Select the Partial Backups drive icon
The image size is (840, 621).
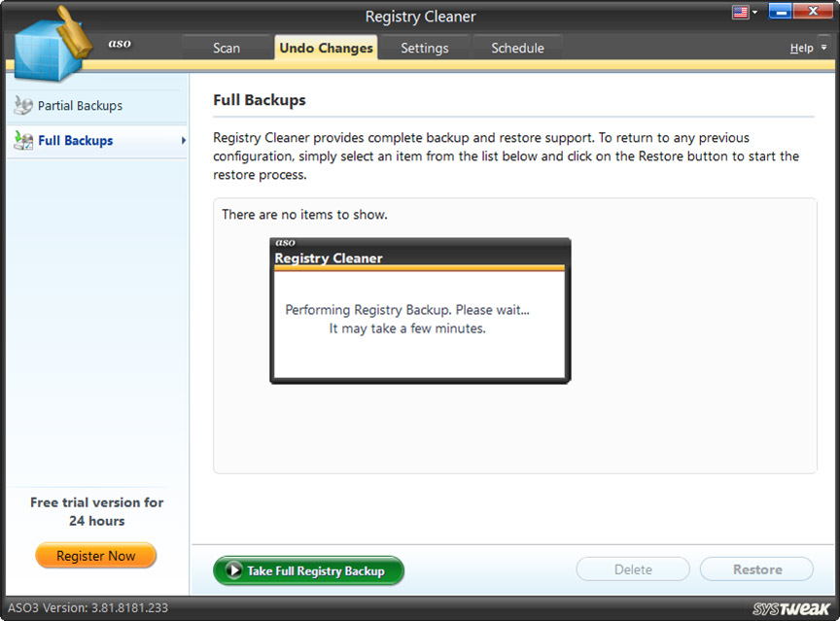pyautogui.click(x=21, y=105)
